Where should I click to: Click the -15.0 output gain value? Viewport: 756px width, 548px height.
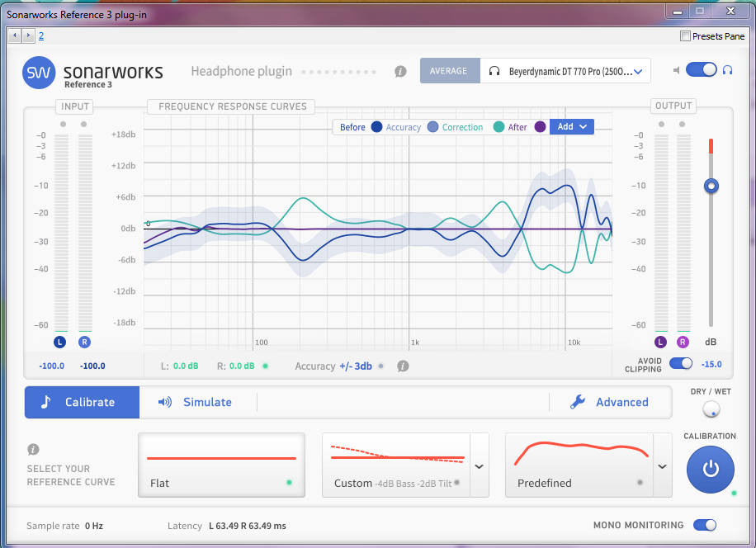coord(711,364)
